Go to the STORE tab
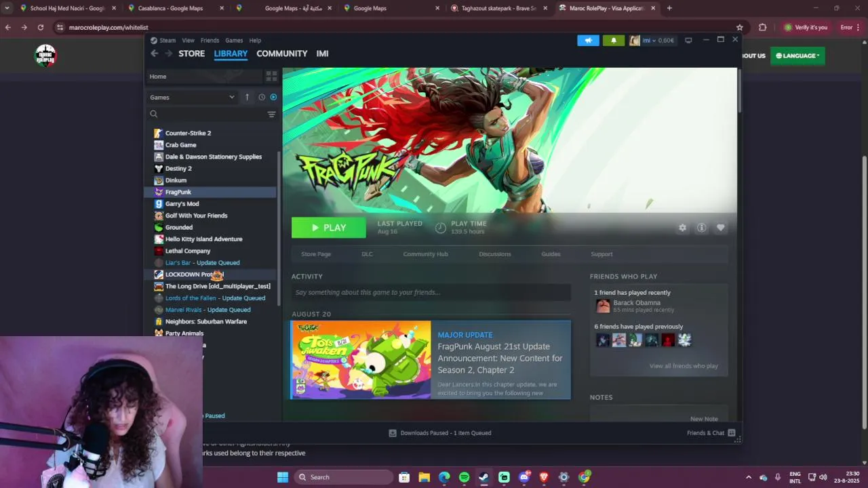 coord(192,54)
